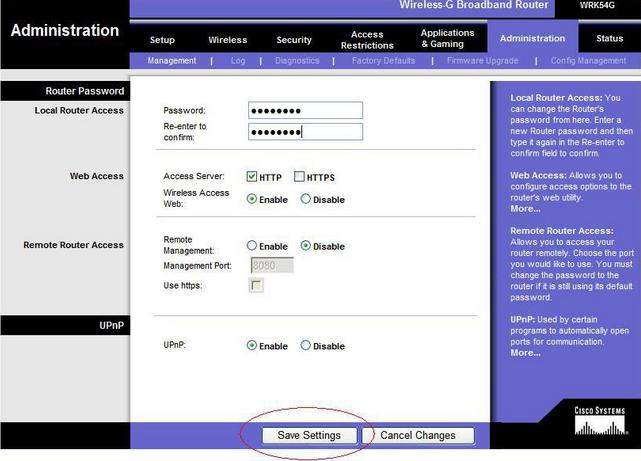The width and height of the screenshot is (641, 461).
Task: Click the Password input field
Action: (305, 110)
